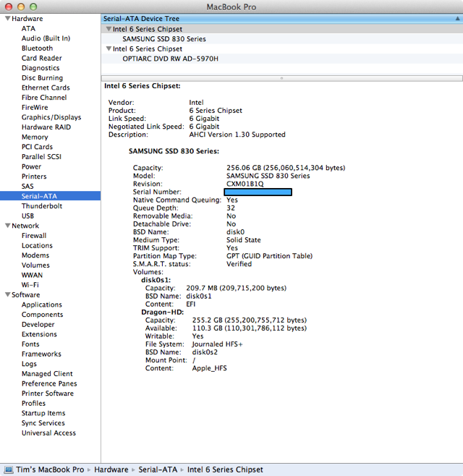Viewport: 463px width, 476px height.
Task: Open the Diagnostics entry
Action: tap(41, 68)
